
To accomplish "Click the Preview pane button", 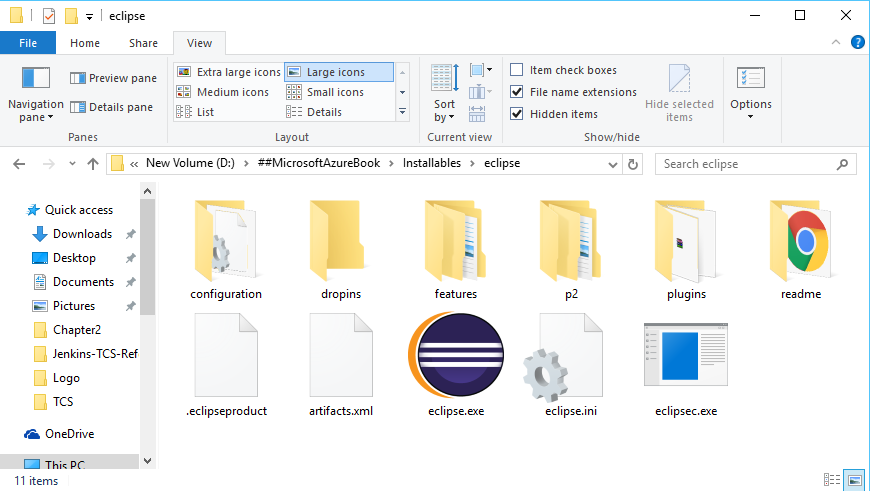I will click(x=113, y=78).
